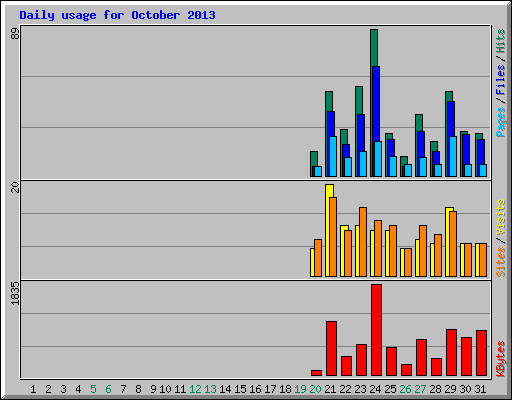The image size is (512, 400).
Task: Click day label 8 on the x-axis
Action: [x=138, y=389]
